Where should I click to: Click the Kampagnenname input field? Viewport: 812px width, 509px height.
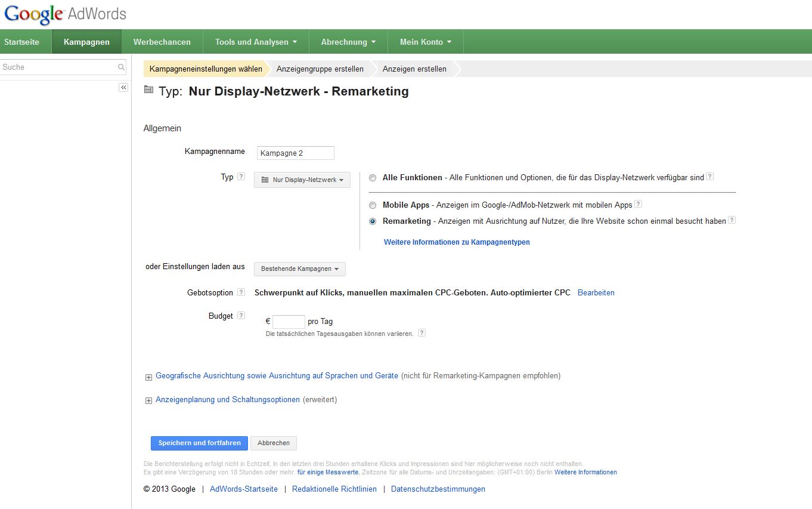pyautogui.click(x=296, y=153)
